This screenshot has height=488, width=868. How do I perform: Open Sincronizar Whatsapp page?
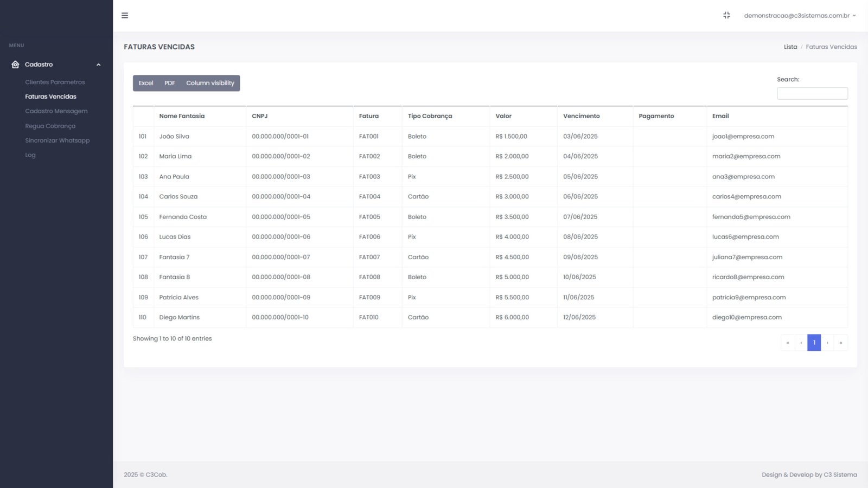tap(57, 140)
